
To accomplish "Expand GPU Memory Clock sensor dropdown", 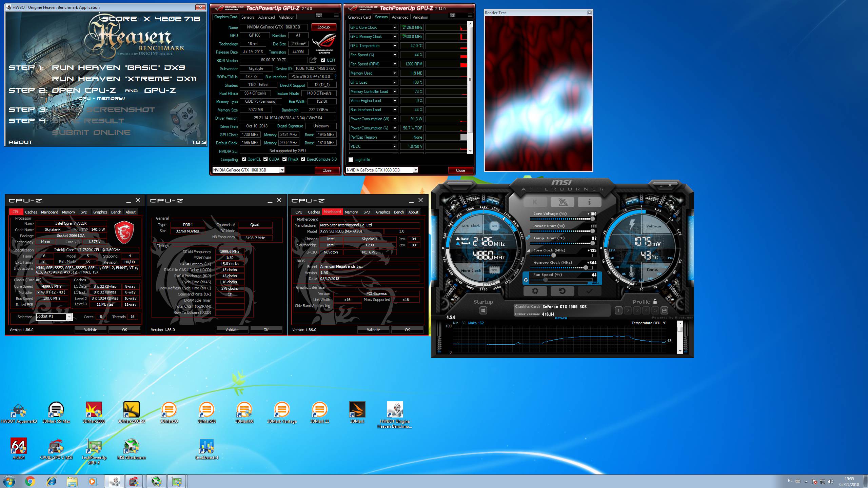I will (x=395, y=37).
